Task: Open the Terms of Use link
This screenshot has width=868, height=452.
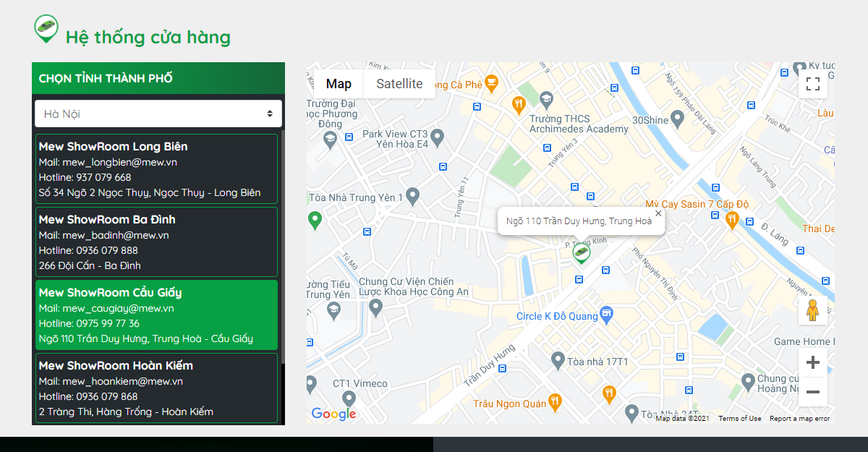Action: pyautogui.click(x=739, y=418)
